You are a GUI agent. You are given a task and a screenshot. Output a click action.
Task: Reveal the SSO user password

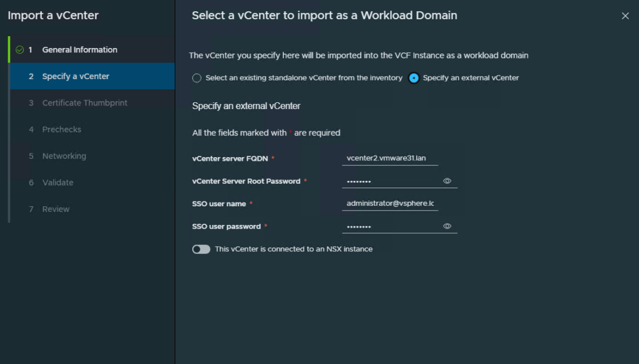pyautogui.click(x=447, y=226)
